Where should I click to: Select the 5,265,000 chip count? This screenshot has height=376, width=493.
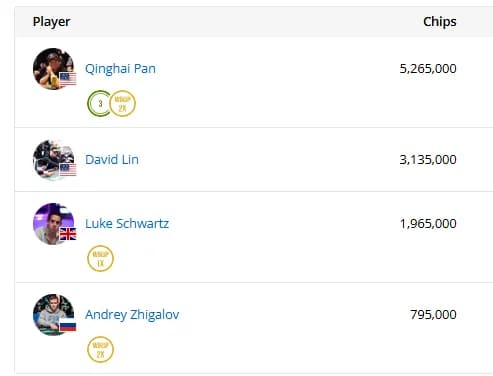(428, 69)
